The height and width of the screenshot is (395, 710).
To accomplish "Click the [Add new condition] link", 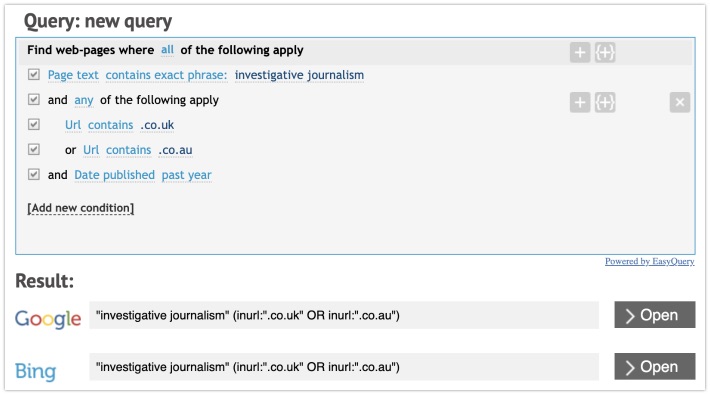I will click(81, 208).
